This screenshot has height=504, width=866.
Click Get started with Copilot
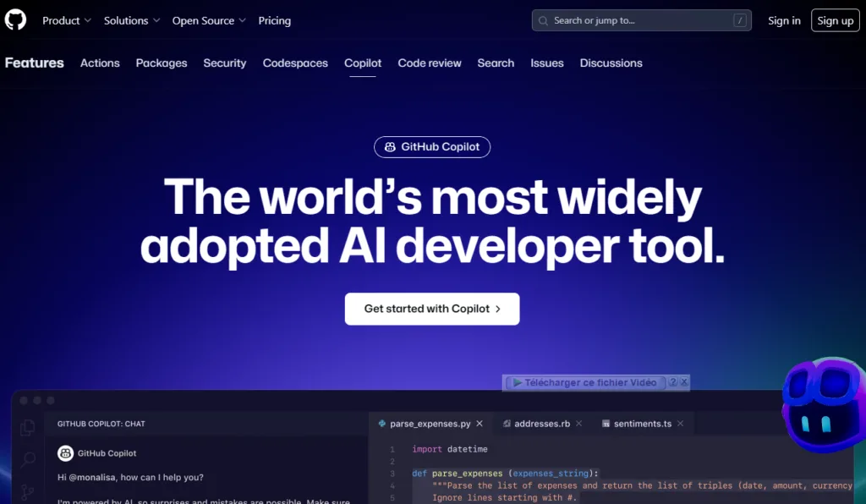point(432,309)
